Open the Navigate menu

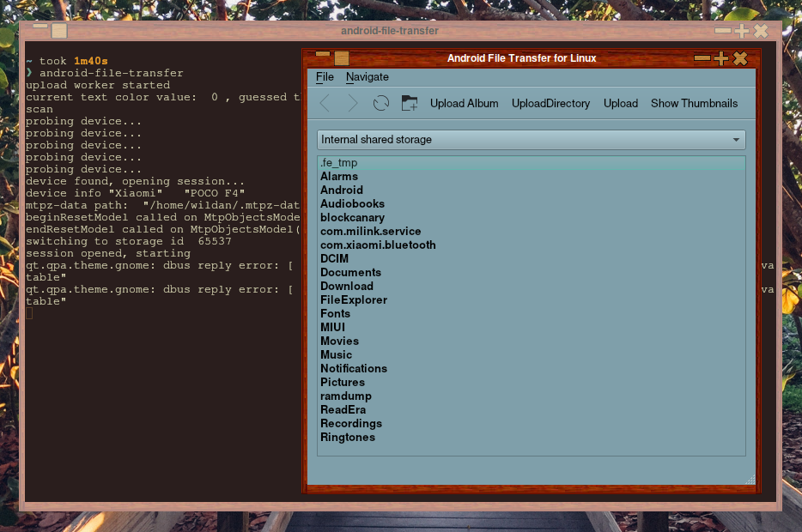[x=367, y=77]
